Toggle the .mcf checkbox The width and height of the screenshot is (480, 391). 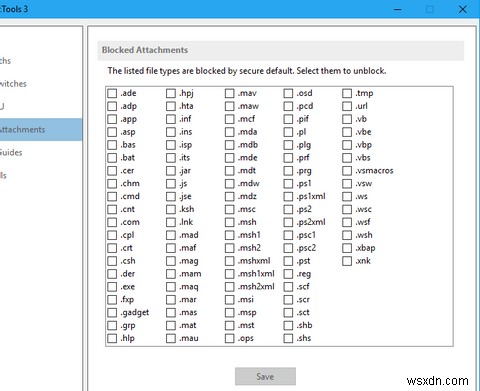coord(229,119)
